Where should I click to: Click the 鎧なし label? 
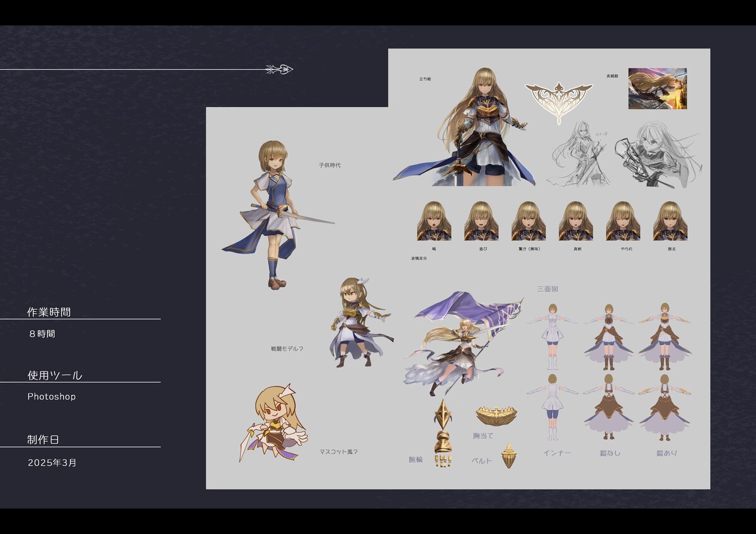pos(610,453)
